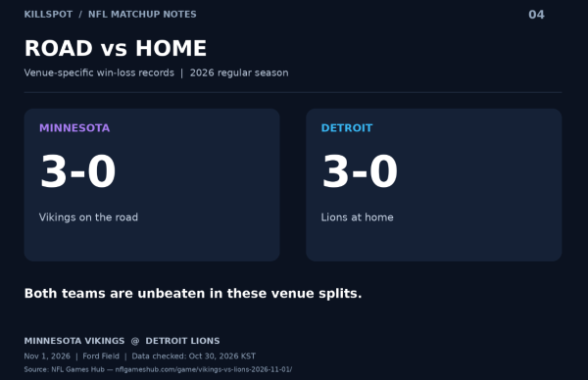Screen dimensions: 588x380
Task: Click the unbeaten venue splits summary sentence
Action: tap(193, 294)
